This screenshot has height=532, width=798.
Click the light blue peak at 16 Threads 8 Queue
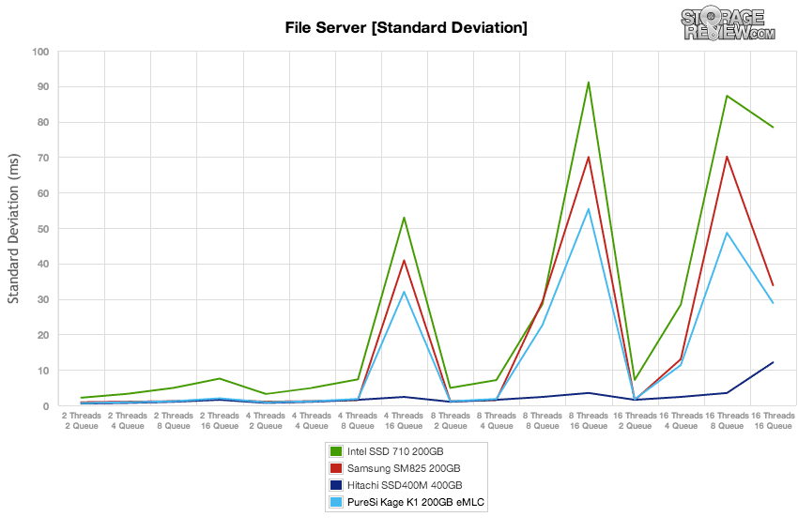[x=727, y=233]
